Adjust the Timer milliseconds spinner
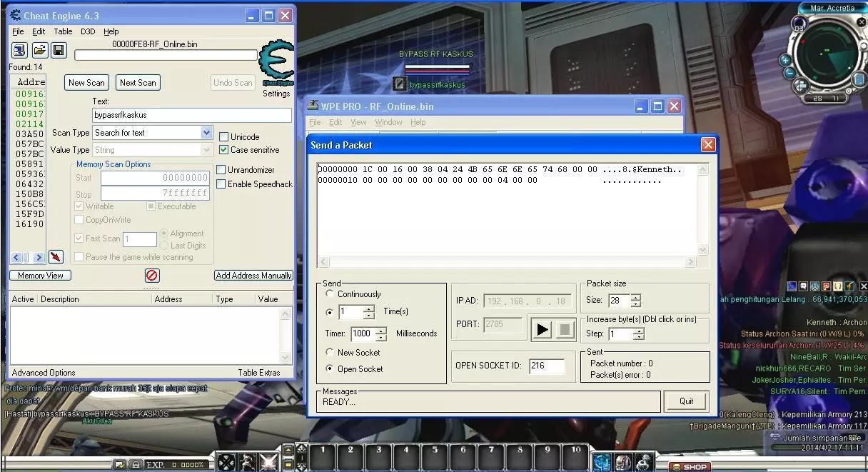Image resolution: width=868 pixels, height=472 pixels. pyautogui.click(x=381, y=333)
